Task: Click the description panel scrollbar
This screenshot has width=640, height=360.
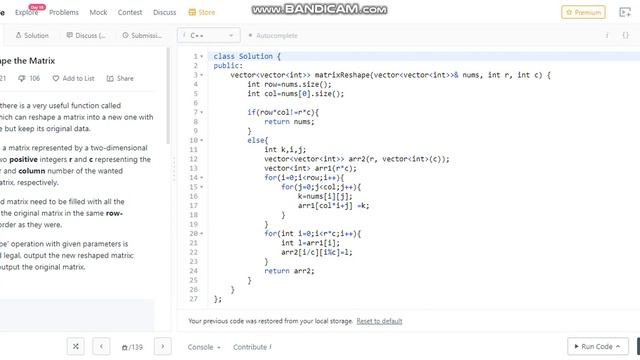Action: click(168, 96)
